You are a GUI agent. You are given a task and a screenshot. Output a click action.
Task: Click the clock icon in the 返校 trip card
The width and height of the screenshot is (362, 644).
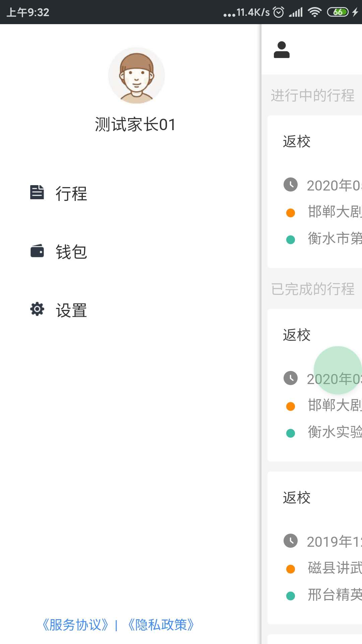coord(291,185)
